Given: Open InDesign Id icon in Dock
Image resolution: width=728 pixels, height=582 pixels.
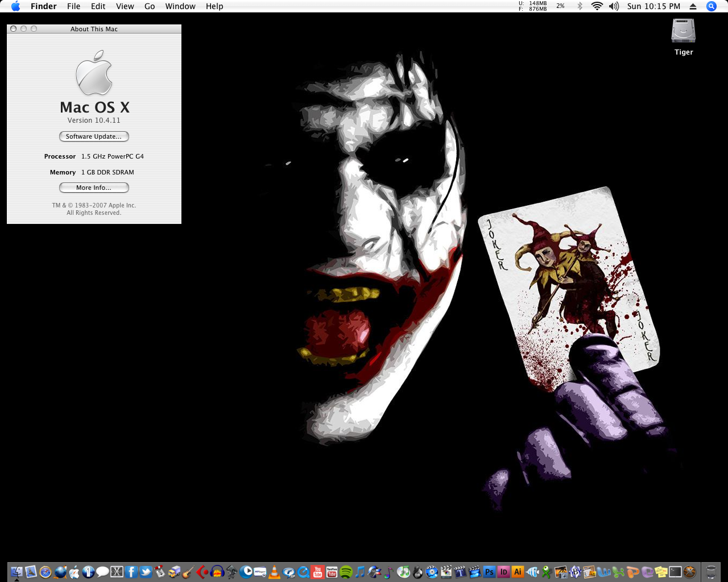Looking at the screenshot, I should pos(503,572).
